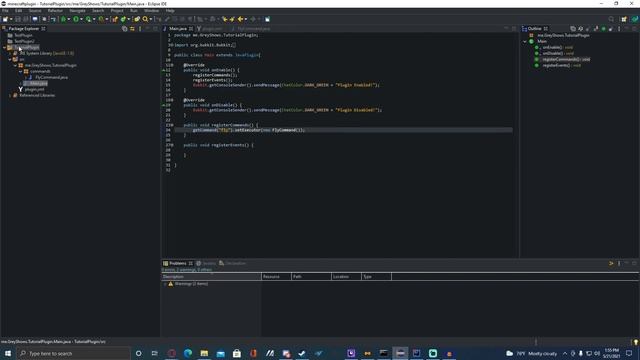Toggle Sort in Outline toolbar
Viewport: 640px width, 360px height.
tap(580, 29)
